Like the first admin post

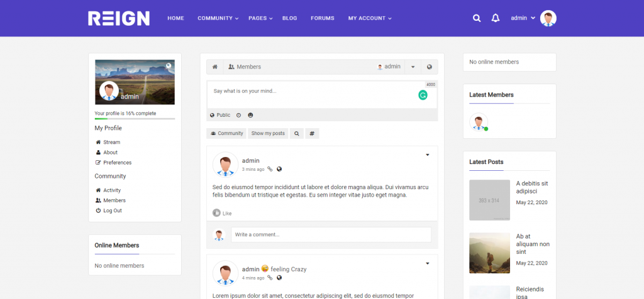[222, 214]
